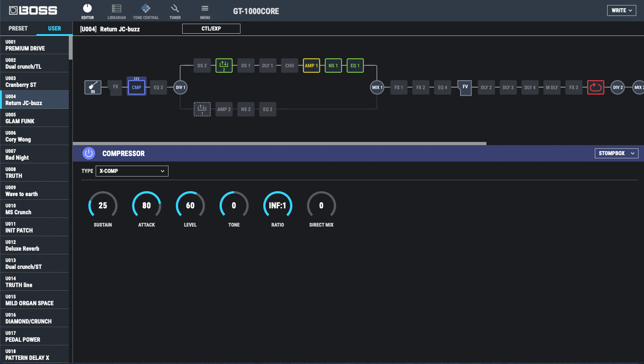Select the FV foot volume block
The width and height of the screenshot is (644, 364).
click(465, 87)
